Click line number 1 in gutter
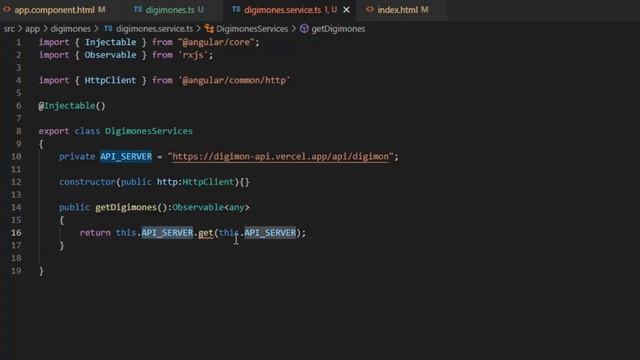Screen dimensions: 640x360 18,42
